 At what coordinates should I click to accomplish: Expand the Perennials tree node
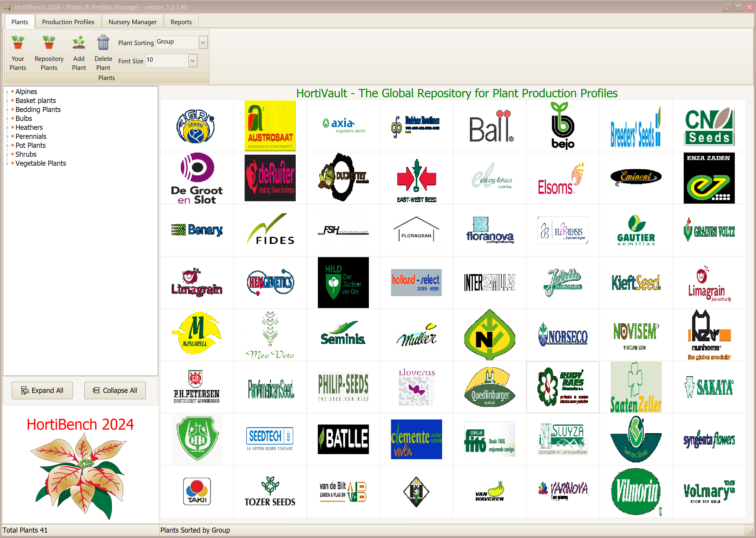tap(7, 136)
